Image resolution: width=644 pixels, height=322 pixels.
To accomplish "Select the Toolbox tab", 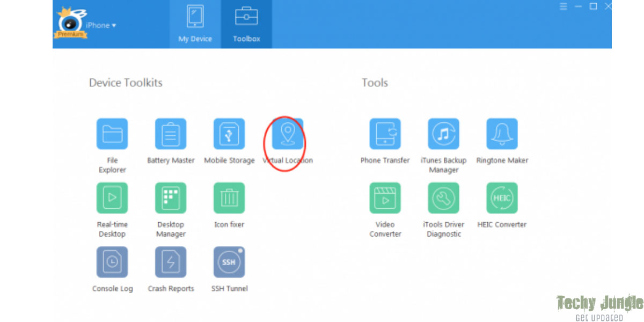I will click(246, 24).
